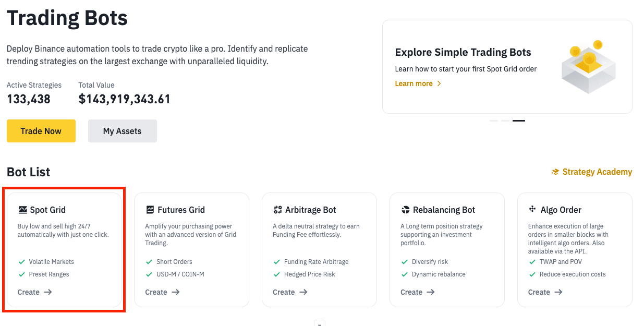644x326 pixels.
Task: Open My Assets
Action: point(122,131)
